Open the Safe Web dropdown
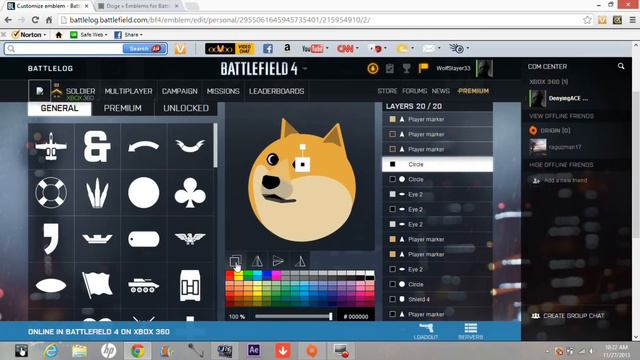 (106, 35)
